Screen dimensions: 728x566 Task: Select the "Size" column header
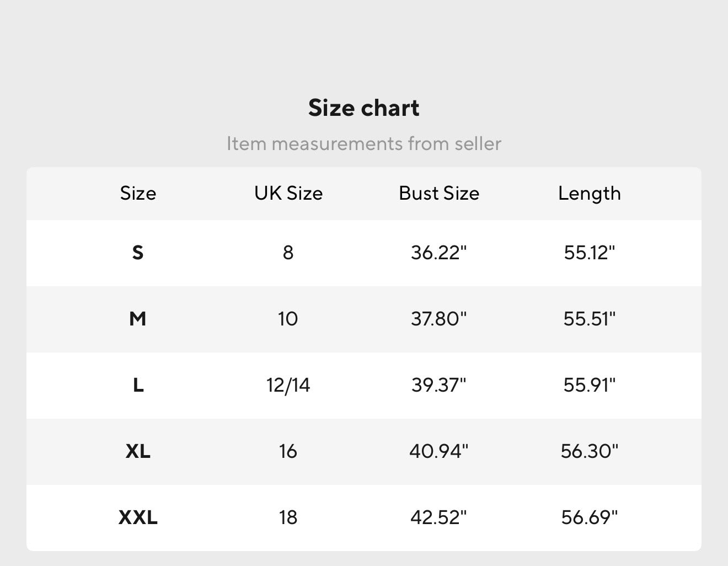[x=138, y=193]
